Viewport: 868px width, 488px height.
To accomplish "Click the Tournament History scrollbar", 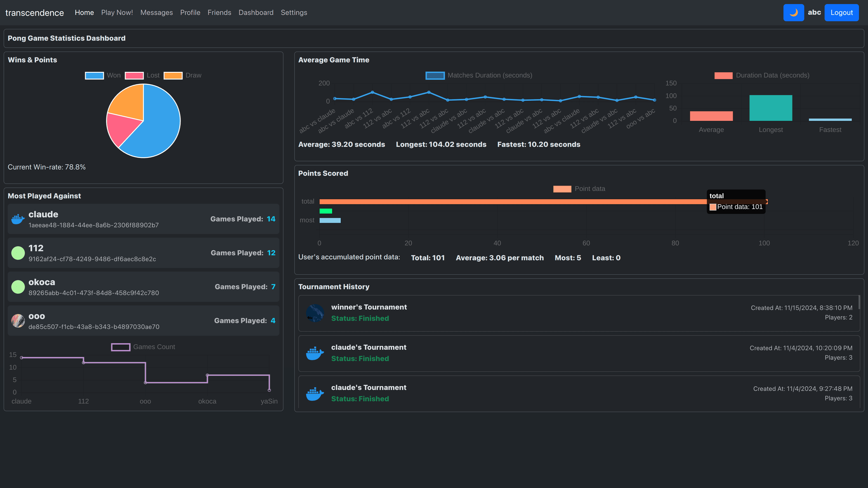I will (859, 302).
